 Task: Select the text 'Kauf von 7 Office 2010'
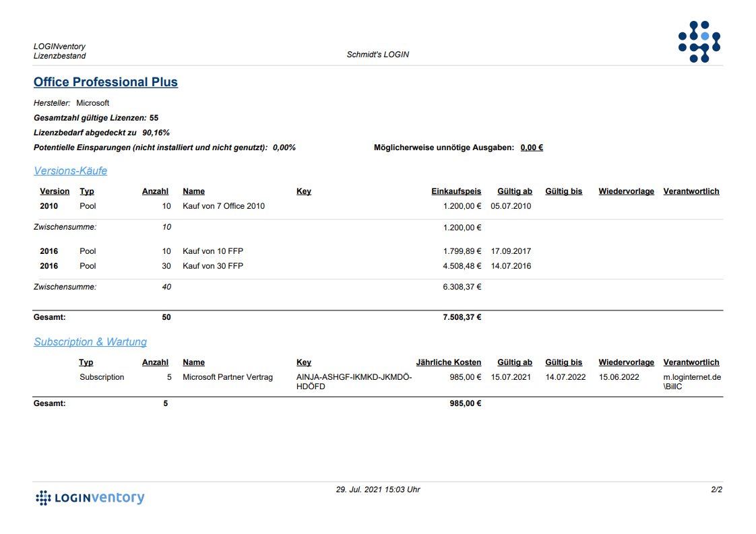pos(224,206)
